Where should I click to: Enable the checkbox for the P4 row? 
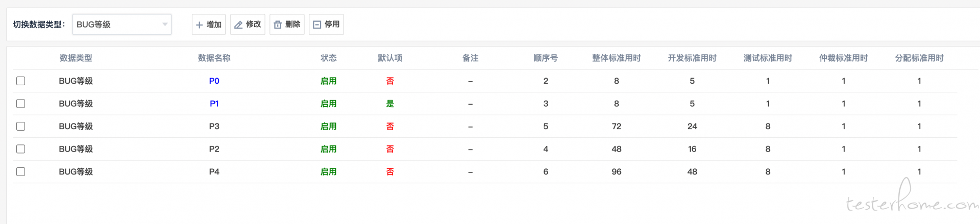point(21,171)
